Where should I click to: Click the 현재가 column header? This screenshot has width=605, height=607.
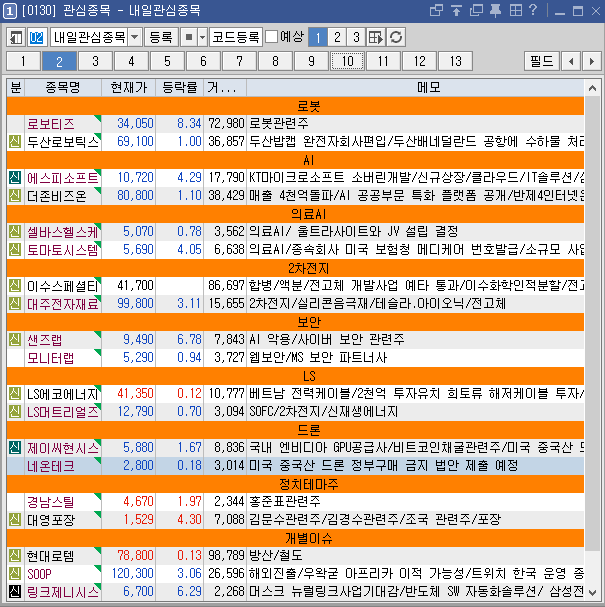tap(129, 87)
